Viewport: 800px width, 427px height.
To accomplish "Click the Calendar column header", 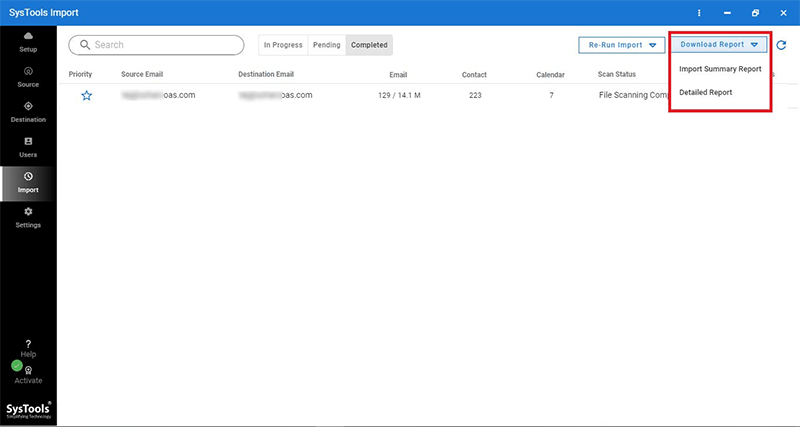I will pos(550,75).
